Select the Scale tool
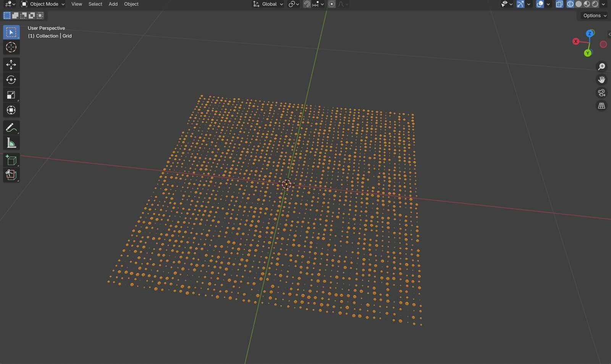The image size is (611, 364). tap(11, 95)
